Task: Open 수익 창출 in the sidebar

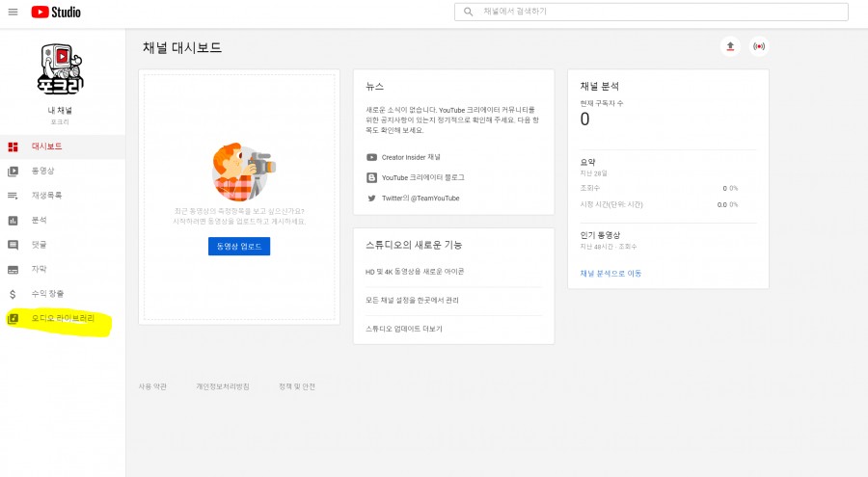Action: click(63, 294)
